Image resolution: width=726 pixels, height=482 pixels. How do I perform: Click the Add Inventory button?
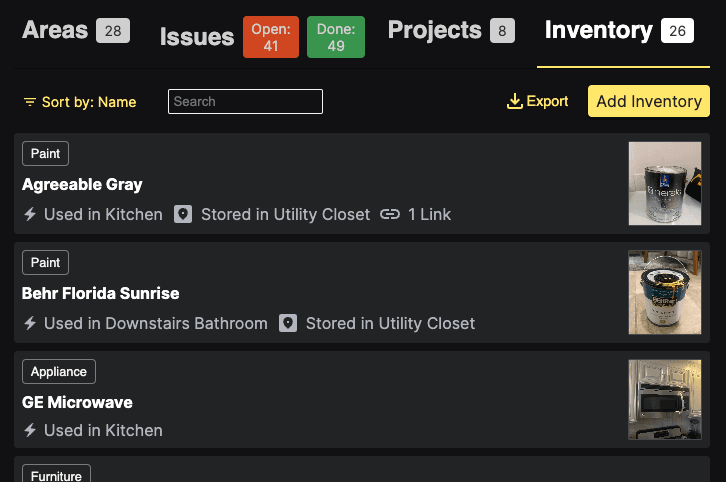click(x=649, y=101)
